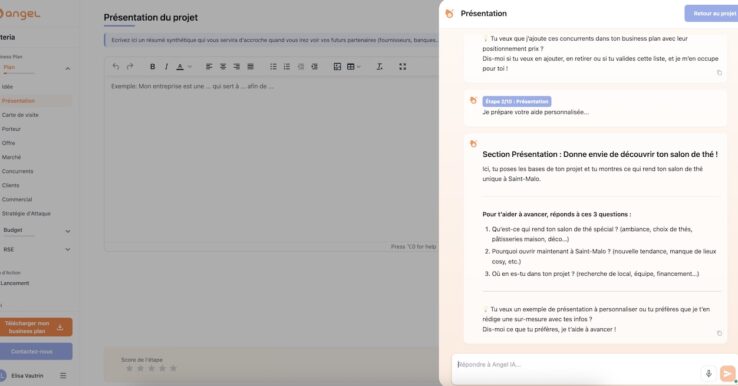Click Télécharger mon business plan button
The height and width of the screenshot is (386, 738).
click(x=35, y=327)
